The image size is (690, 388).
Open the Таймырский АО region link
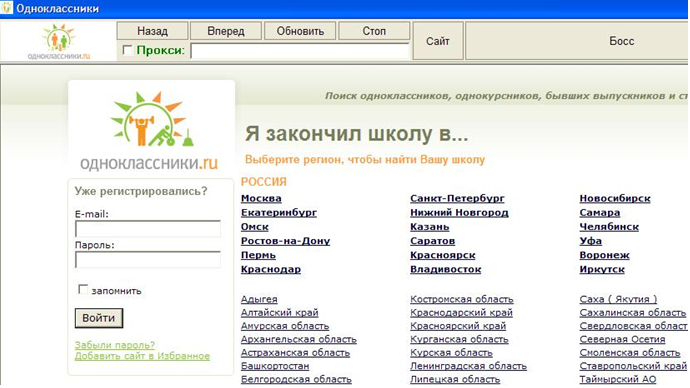click(x=618, y=379)
